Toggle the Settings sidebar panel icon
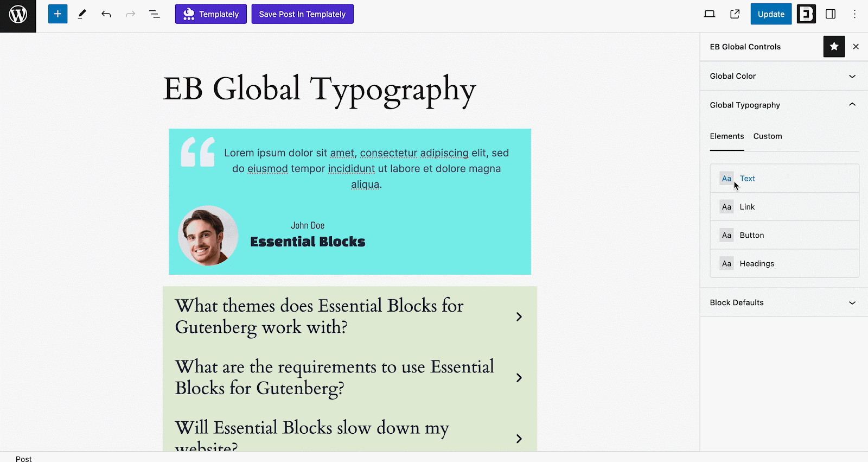 (831, 14)
